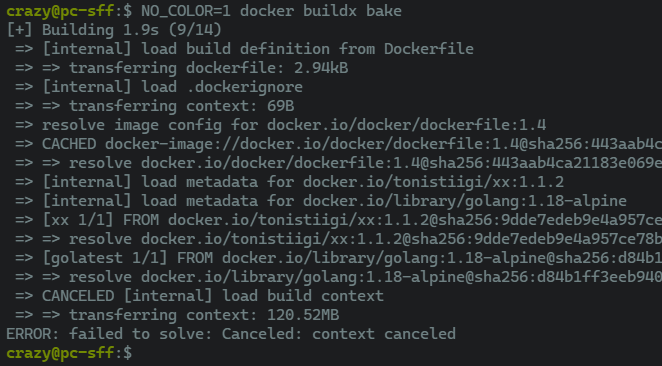Screen dimensions: 662x366
Task: Click the 'NO_COLOR=1' environment variable
Action: pyautogui.click(x=186, y=11)
